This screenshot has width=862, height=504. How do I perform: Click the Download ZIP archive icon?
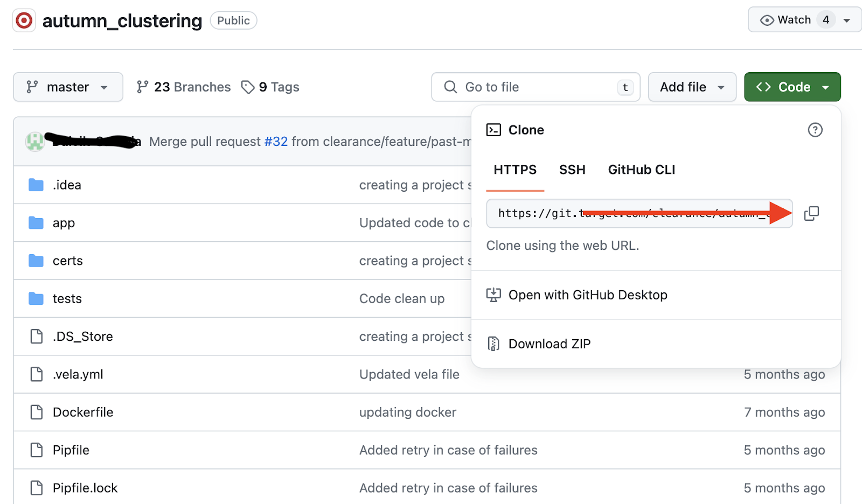coord(493,344)
